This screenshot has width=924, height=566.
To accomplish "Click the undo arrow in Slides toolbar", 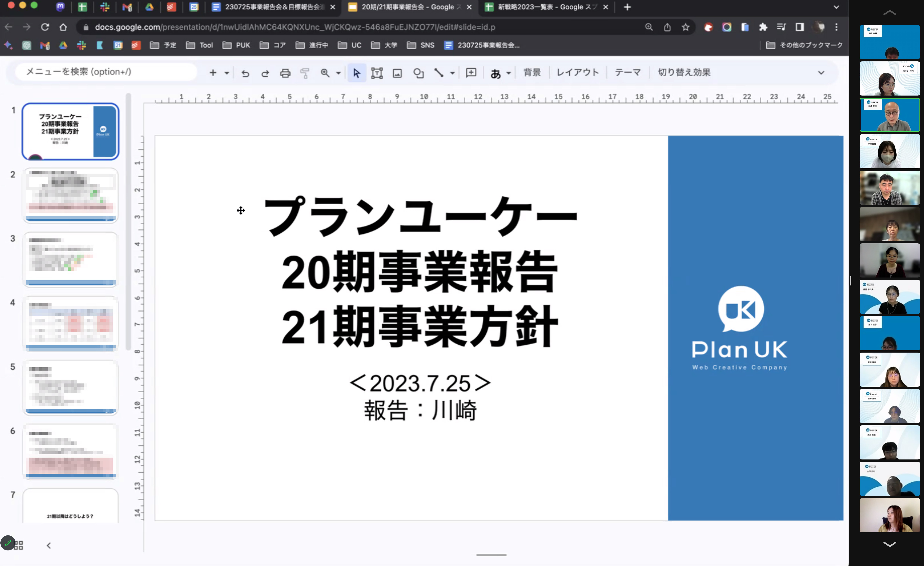I will [x=245, y=73].
